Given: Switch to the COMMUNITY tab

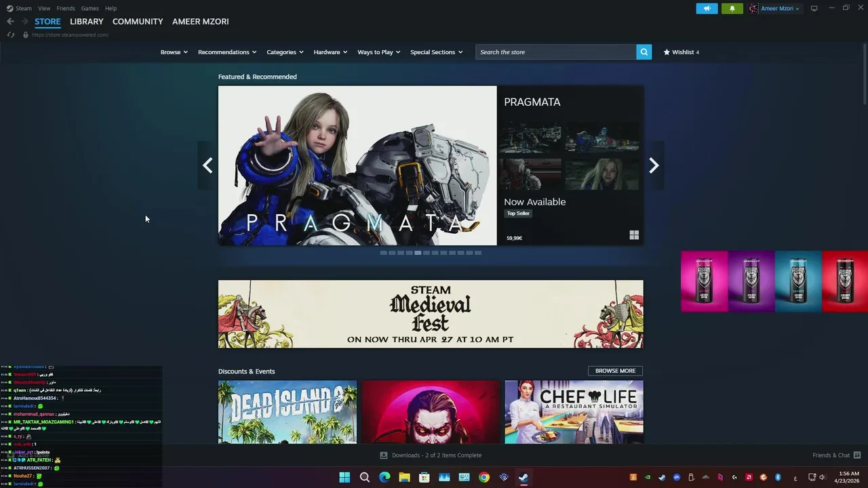Looking at the screenshot, I should [138, 22].
